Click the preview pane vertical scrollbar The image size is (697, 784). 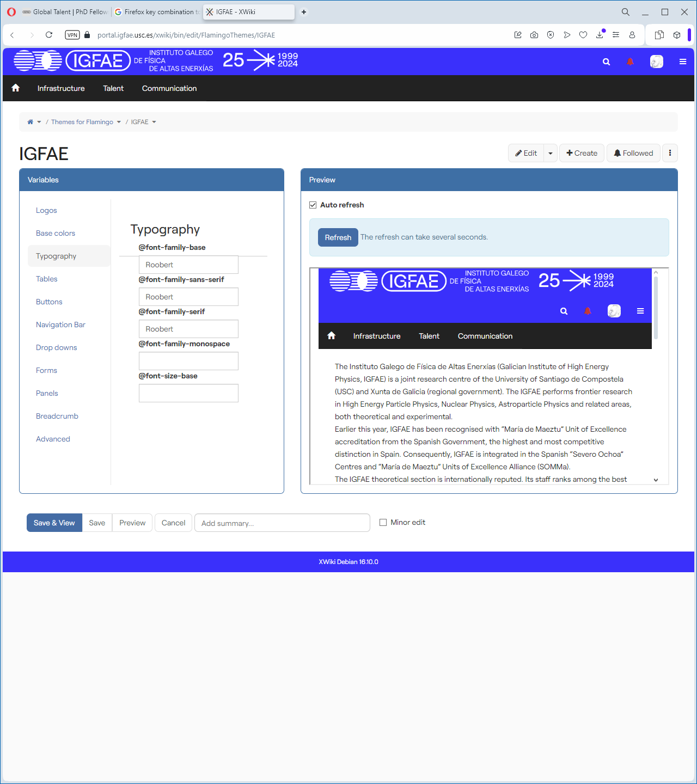click(656, 308)
